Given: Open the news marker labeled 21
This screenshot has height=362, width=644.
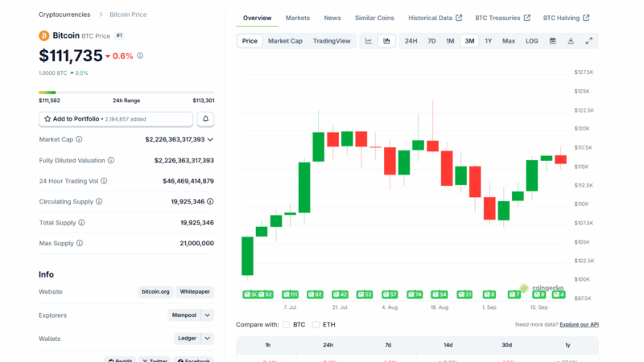Looking at the screenshot, I should 464,294.
